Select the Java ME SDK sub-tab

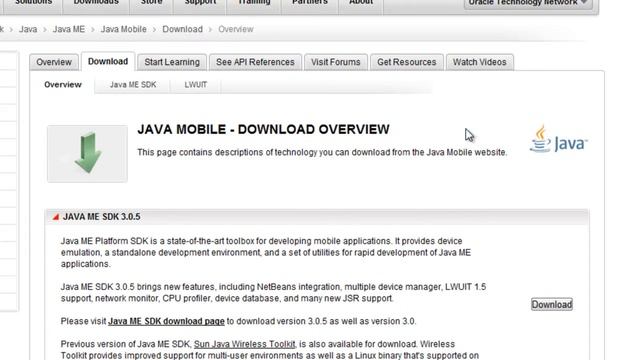point(133,85)
